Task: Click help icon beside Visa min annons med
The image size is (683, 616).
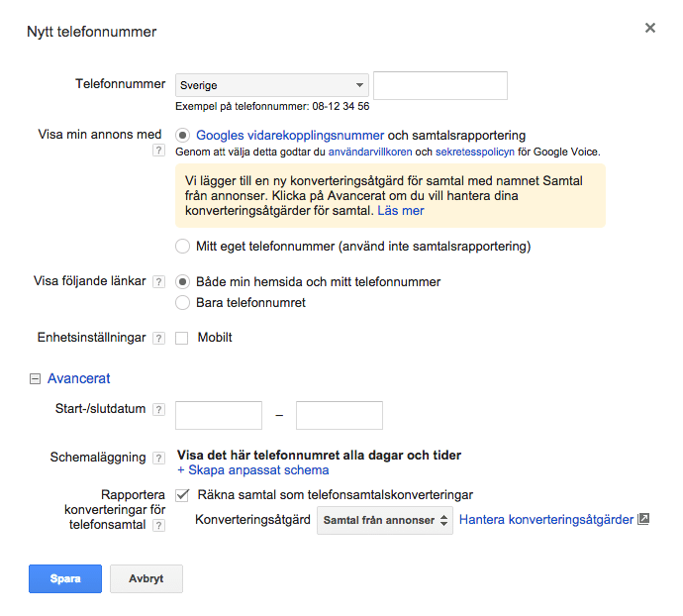Action: click(x=159, y=151)
